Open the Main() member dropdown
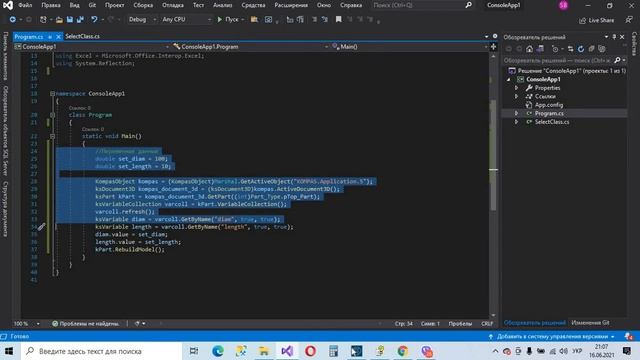Viewport: 640px width, 360px height. [409, 47]
